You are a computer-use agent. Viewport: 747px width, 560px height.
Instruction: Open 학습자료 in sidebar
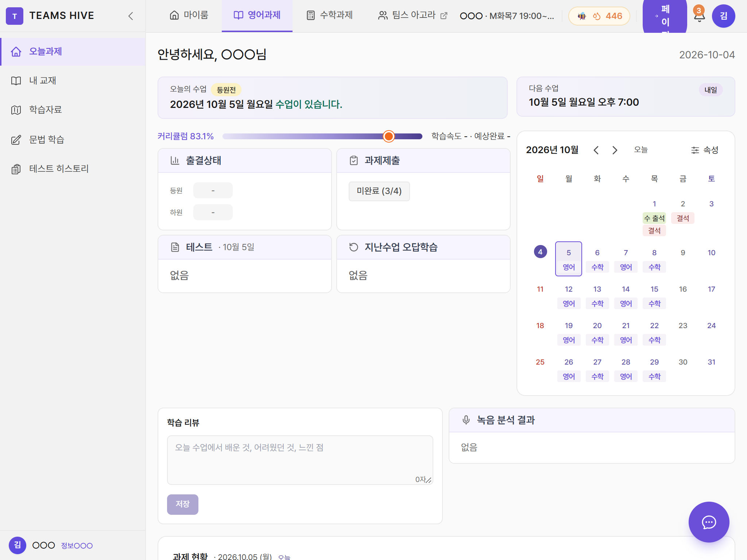pyautogui.click(x=73, y=110)
